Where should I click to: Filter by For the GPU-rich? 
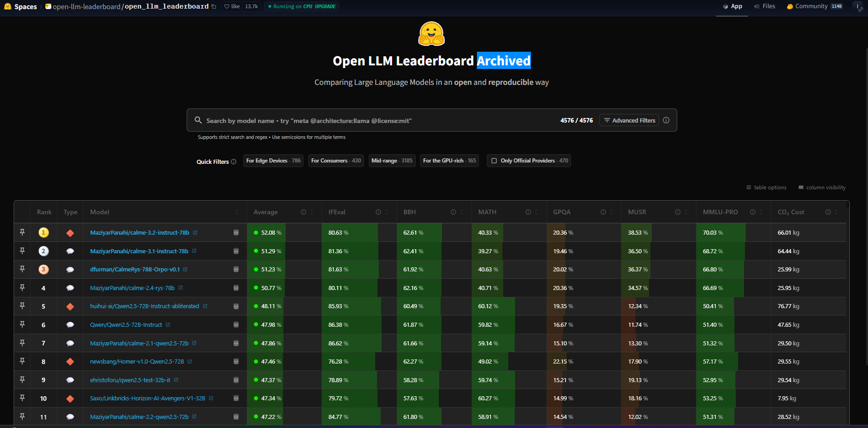point(450,161)
